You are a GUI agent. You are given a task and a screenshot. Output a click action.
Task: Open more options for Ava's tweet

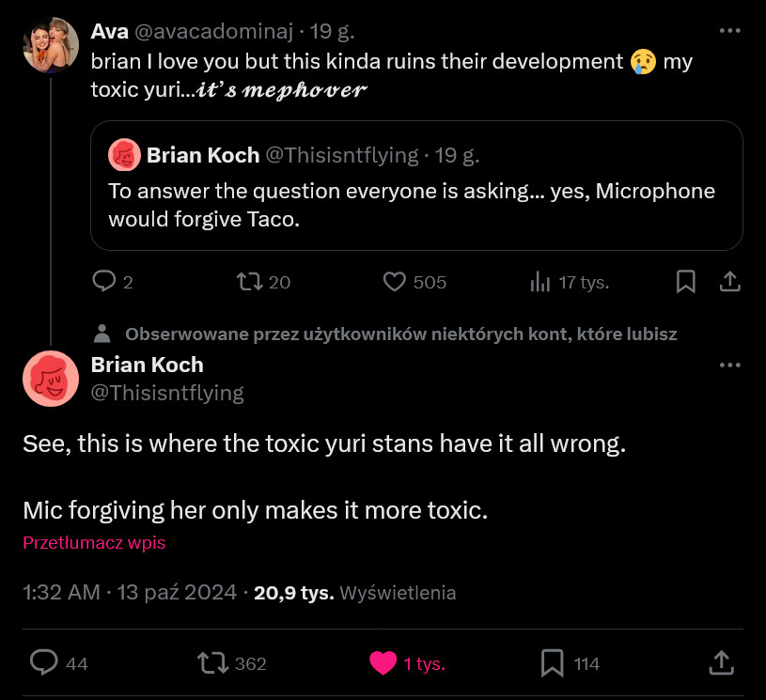tap(729, 30)
